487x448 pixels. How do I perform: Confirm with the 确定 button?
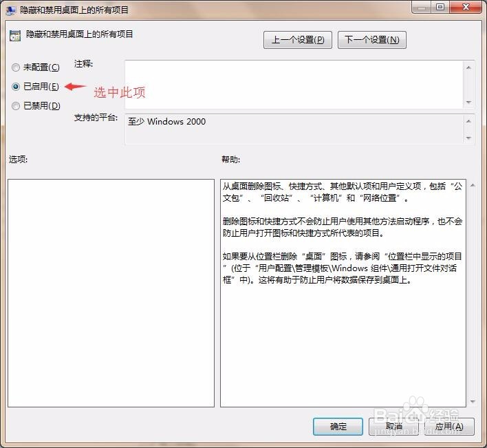[x=338, y=426]
